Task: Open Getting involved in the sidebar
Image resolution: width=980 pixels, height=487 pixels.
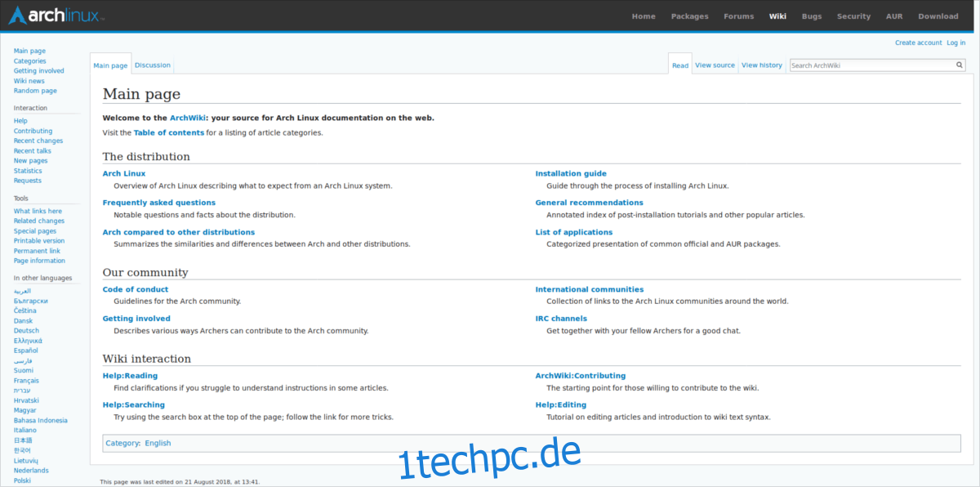Action: tap(39, 71)
